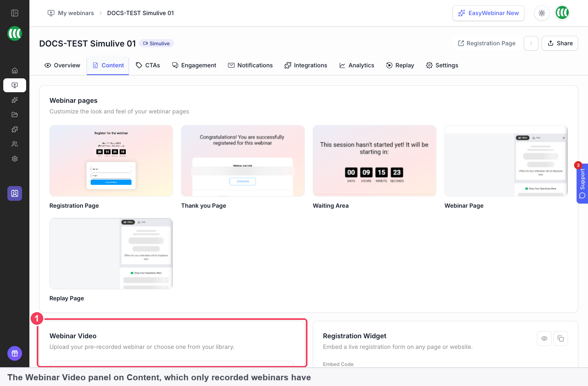Preview the Registration Widget with eye icon
The width and height of the screenshot is (588, 386).
point(544,338)
